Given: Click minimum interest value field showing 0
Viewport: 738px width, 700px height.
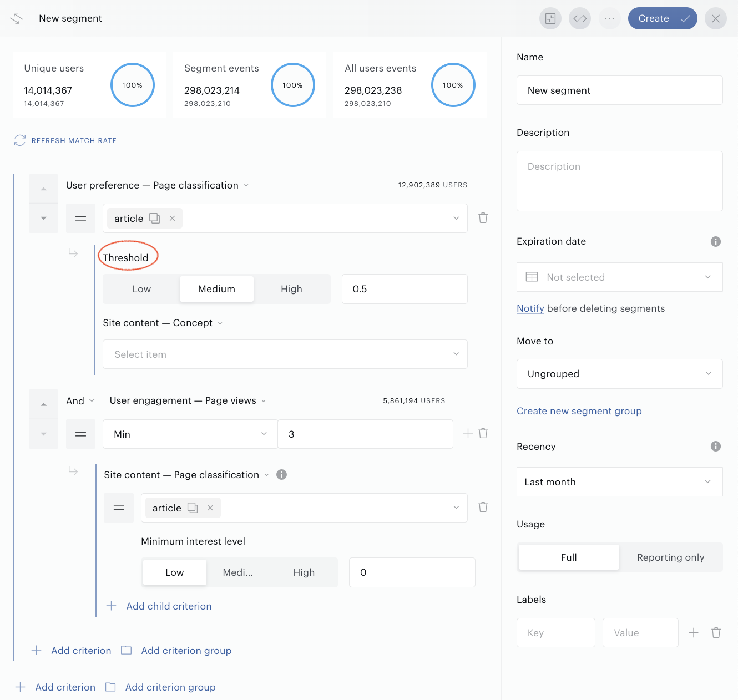Looking at the screenshot, I should (x=412, y=572).
